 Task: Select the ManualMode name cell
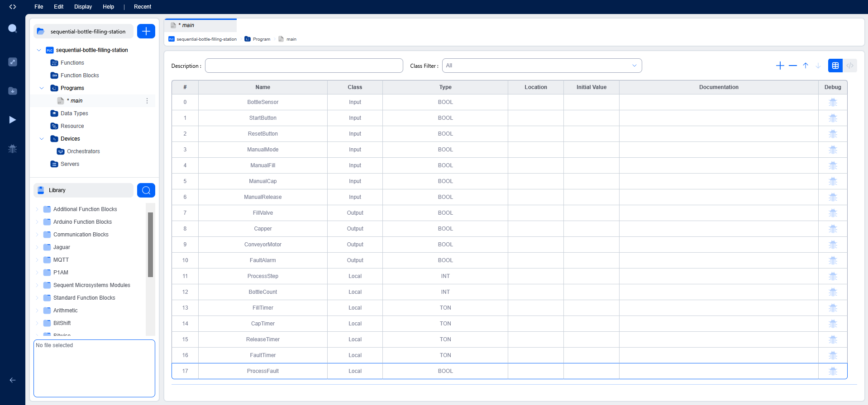pos(263,150)
